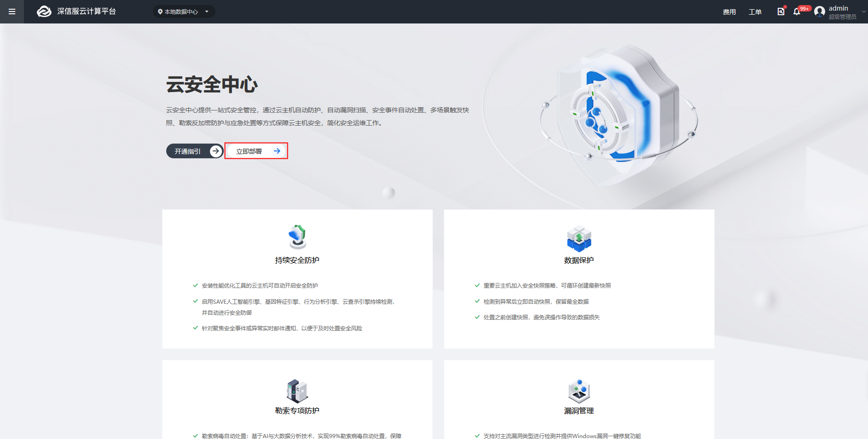Image resolution: width=868 pixels, height=439 pixels.
Task: Click the 针对聚焦安全事件 feature line
Action: point(282,329)
